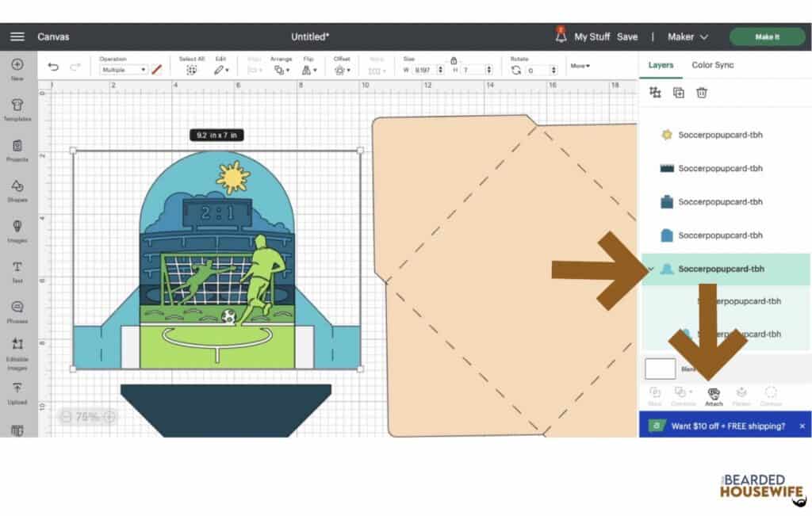Click the Undo arrow
Viewport: 812px width, 516px height.
53,69
